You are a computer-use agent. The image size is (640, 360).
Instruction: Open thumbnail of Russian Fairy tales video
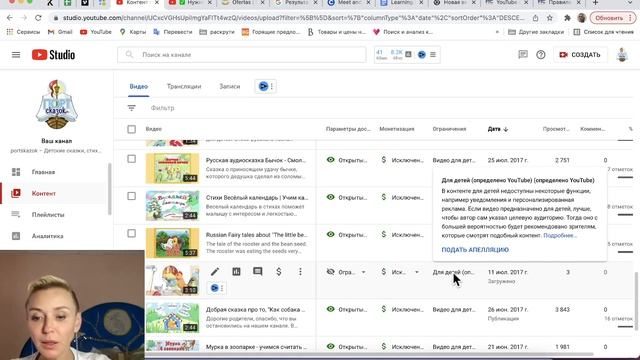(173, 243)
